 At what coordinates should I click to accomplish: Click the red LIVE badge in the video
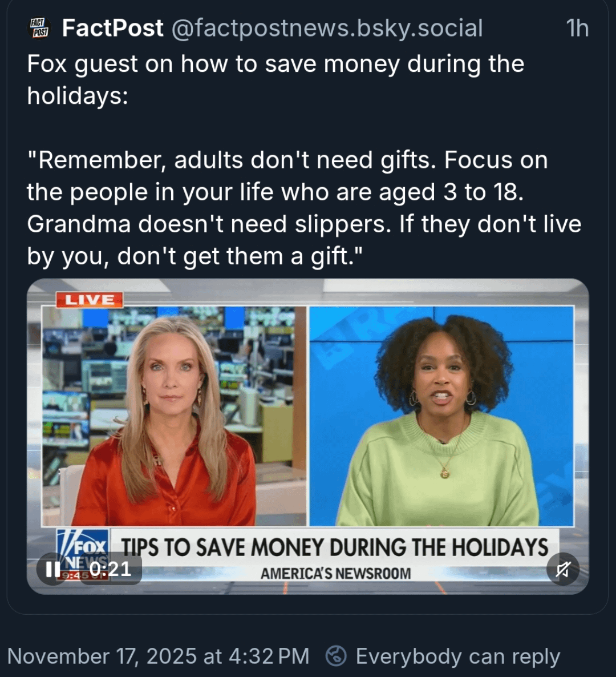pos(90,300)
